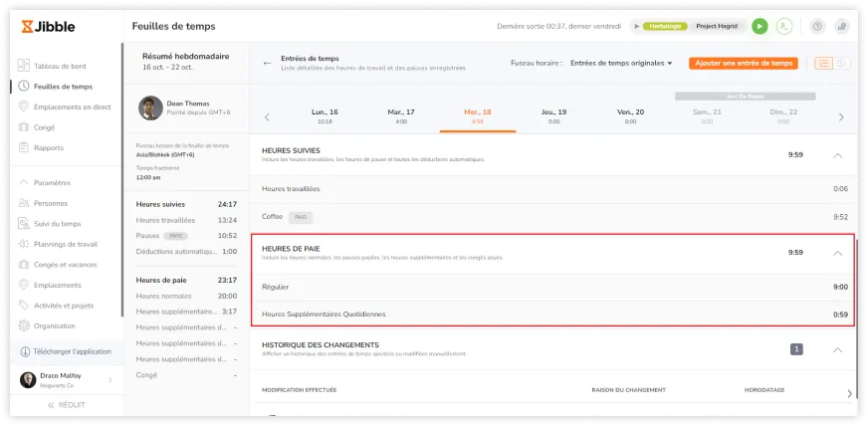Switch to list view toggle
The width and height of the screenshot is (868, 426).
pos(823,64)
